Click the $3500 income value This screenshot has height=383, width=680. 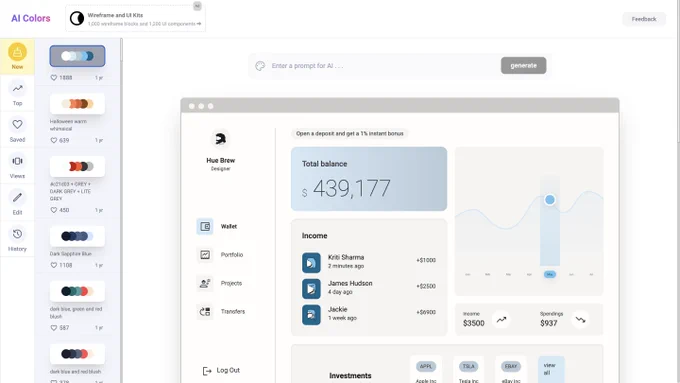pos(474,323)
